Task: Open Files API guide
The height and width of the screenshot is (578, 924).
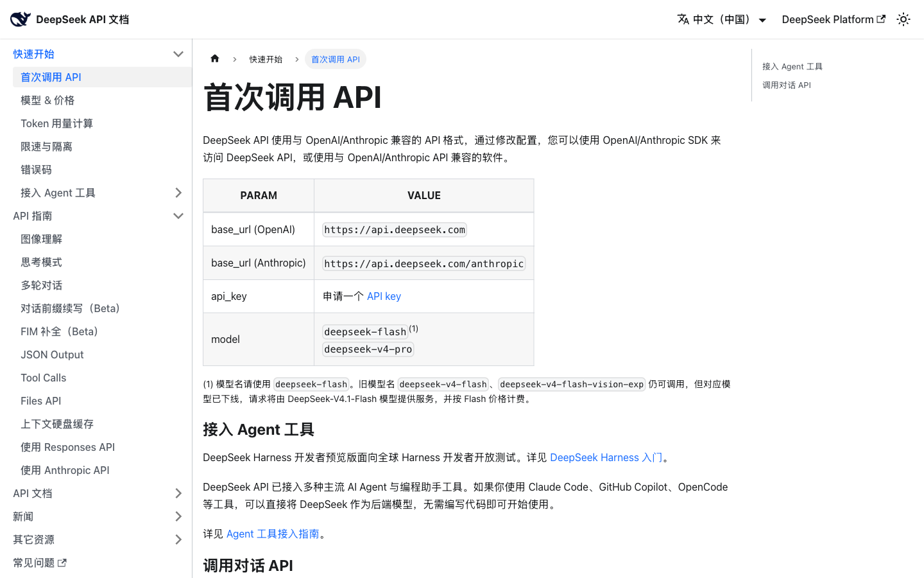Action: click(x=102, y=401)
